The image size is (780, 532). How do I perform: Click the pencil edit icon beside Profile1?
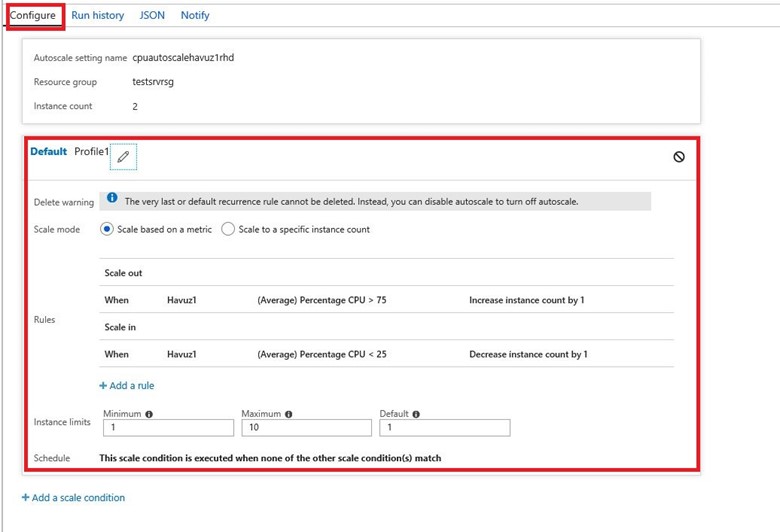click(x=123, y=156)
